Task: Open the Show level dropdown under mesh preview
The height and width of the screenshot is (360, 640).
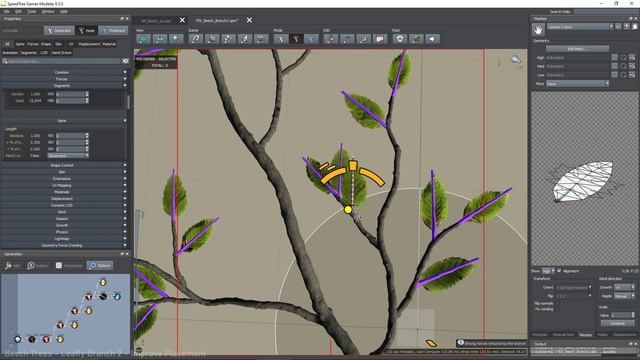Action: pyautogui.click(x=548, y=271)
